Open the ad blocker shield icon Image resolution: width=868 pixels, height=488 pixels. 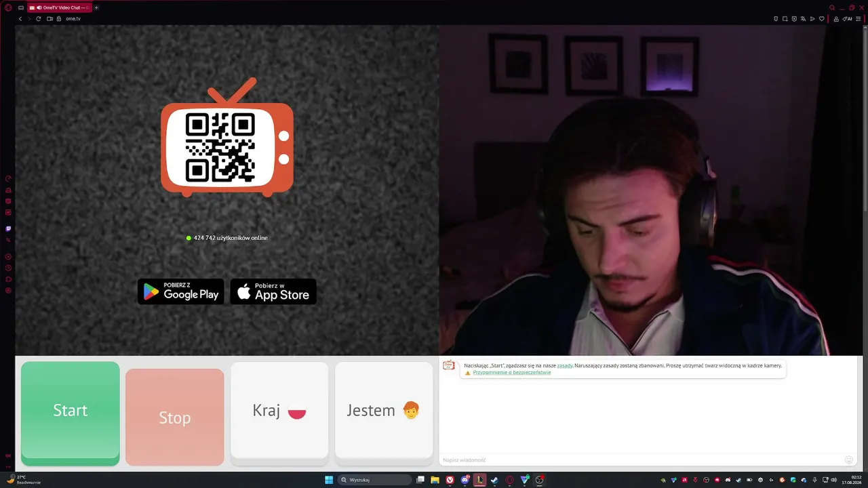pyautogui.click(x=794, y=19)
